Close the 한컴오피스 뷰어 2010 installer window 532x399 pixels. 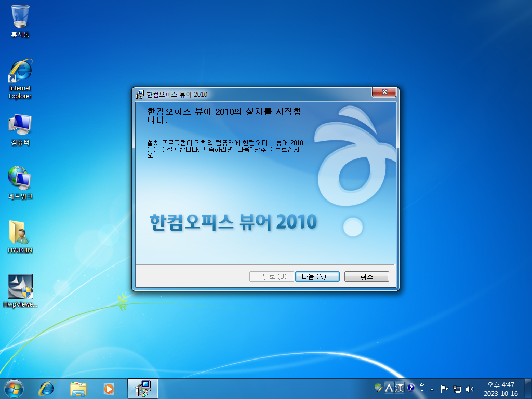[x=384, y=92]
